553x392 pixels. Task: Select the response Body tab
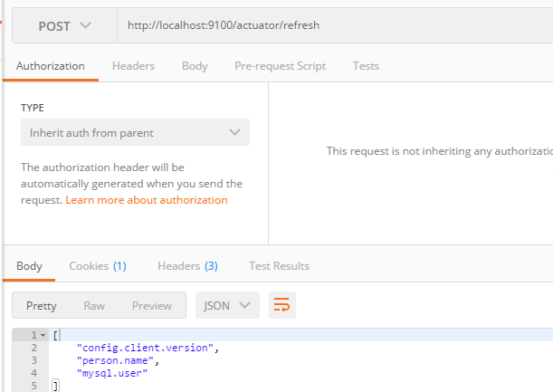pyautogui.click(x=29, y=266)
